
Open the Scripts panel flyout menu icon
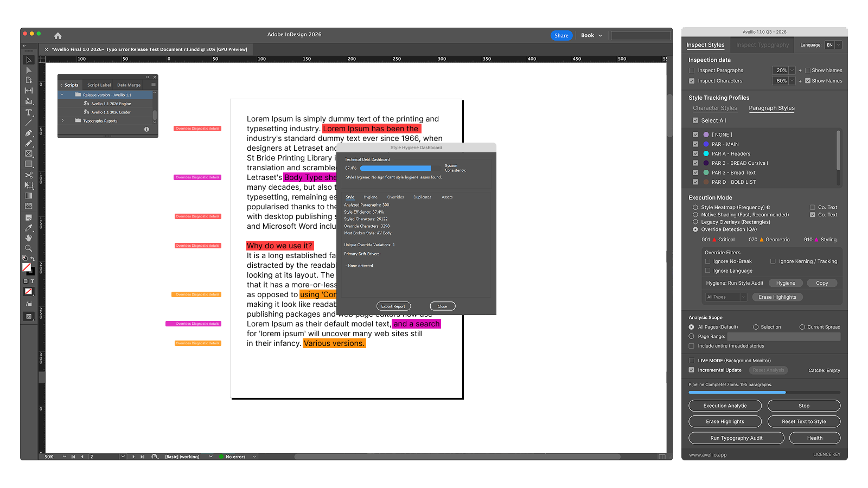[154, 85]
